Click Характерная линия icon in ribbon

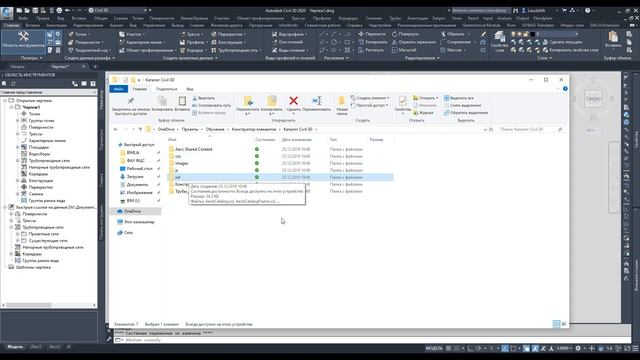pos(122,42)
